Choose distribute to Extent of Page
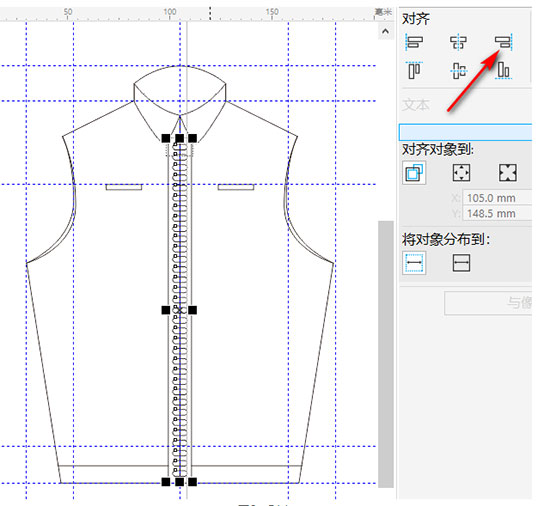The image size is (550, 506). (x=461, y=263)
